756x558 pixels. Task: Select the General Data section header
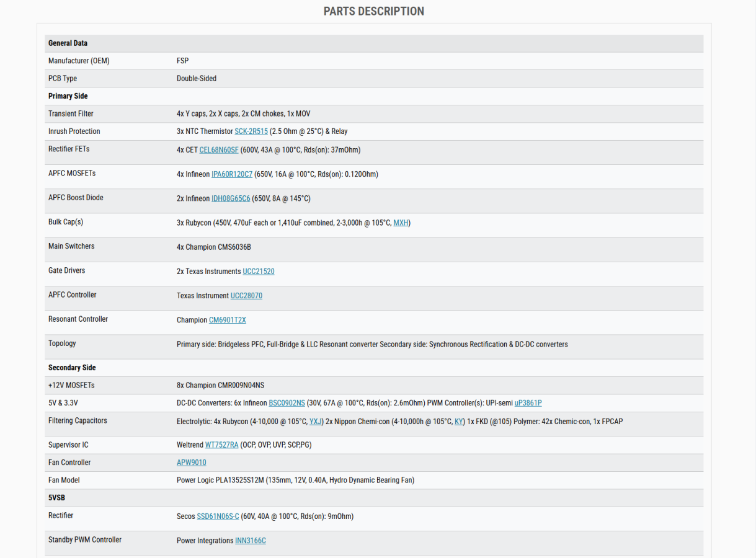[x=68, y=43]
